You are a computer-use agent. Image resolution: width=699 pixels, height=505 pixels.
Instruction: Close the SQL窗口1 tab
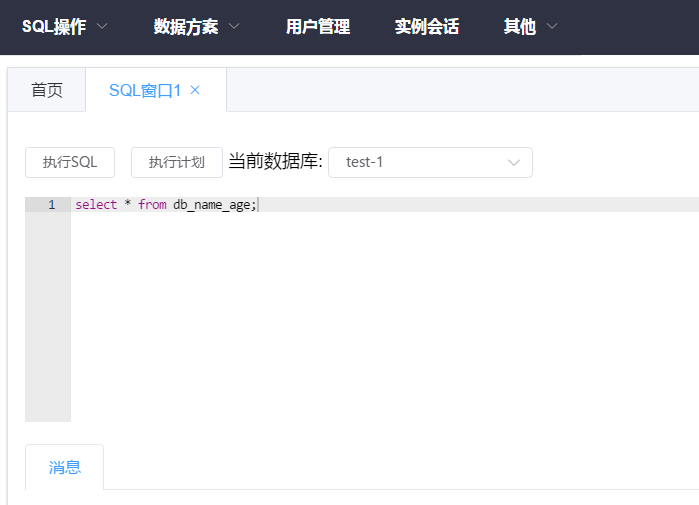(195, 90)
